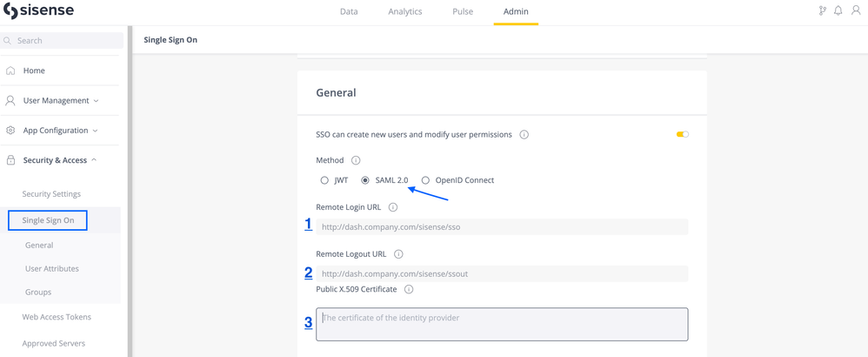Image resolution: width=868 pixels, height=357 pixels.
Task: Open Web Access Tokens in sidebar
Action: coord(57,317)
